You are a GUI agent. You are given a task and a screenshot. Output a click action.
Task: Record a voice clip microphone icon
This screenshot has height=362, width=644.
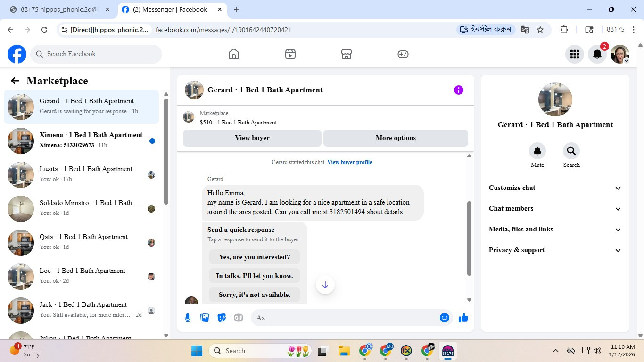(188, 318)
